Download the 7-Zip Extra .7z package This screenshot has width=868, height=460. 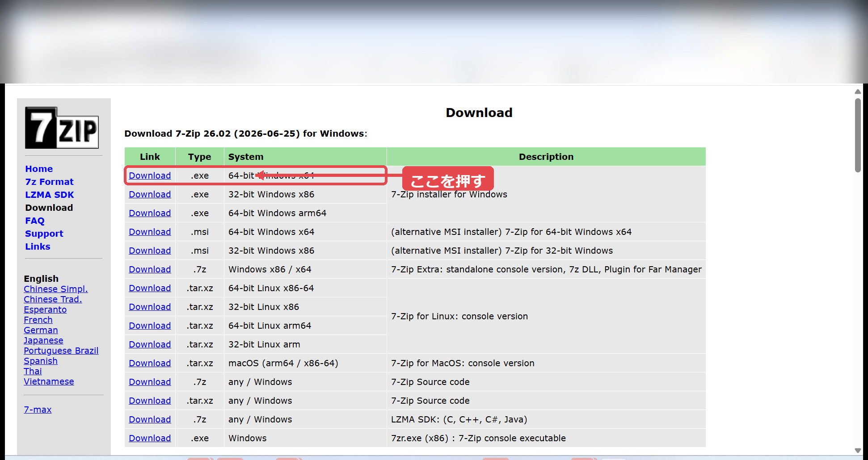(x=150, y=269)
